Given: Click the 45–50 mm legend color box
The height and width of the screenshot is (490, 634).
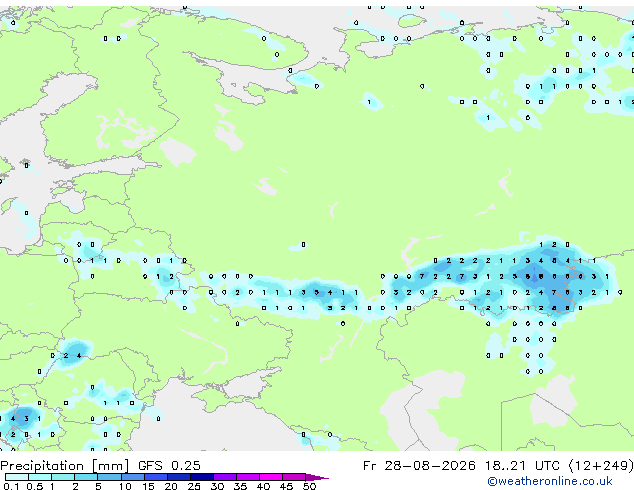Looking at the screenshot, I should (294, 477).
